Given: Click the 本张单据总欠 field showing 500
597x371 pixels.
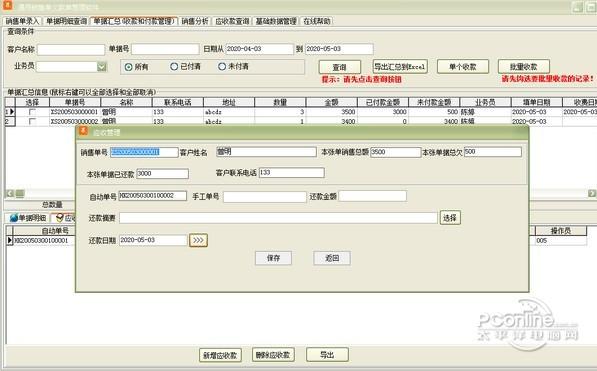Looking at the screenshot, I should click(x=493, y=152).
